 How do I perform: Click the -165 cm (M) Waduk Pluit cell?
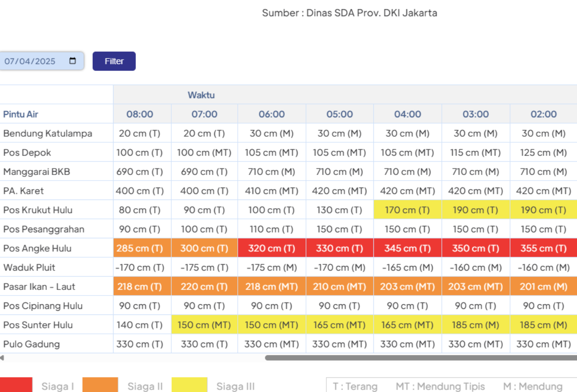(x=408, y=267)
